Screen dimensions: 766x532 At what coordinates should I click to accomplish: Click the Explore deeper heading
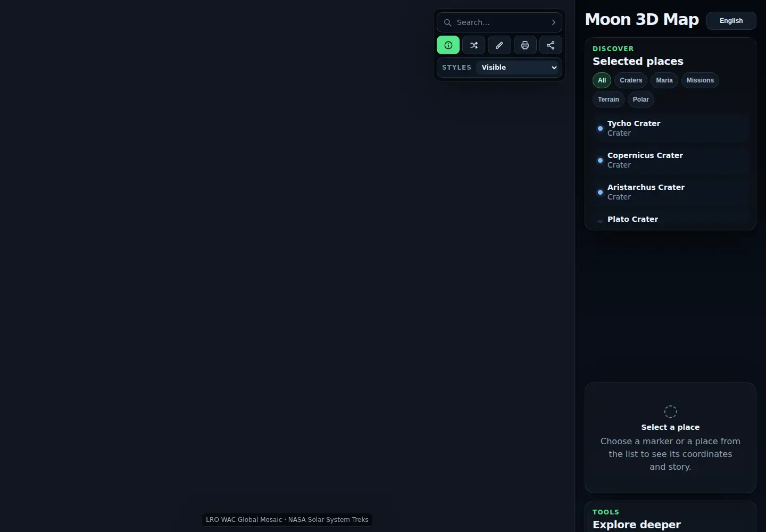pos(637,525)
